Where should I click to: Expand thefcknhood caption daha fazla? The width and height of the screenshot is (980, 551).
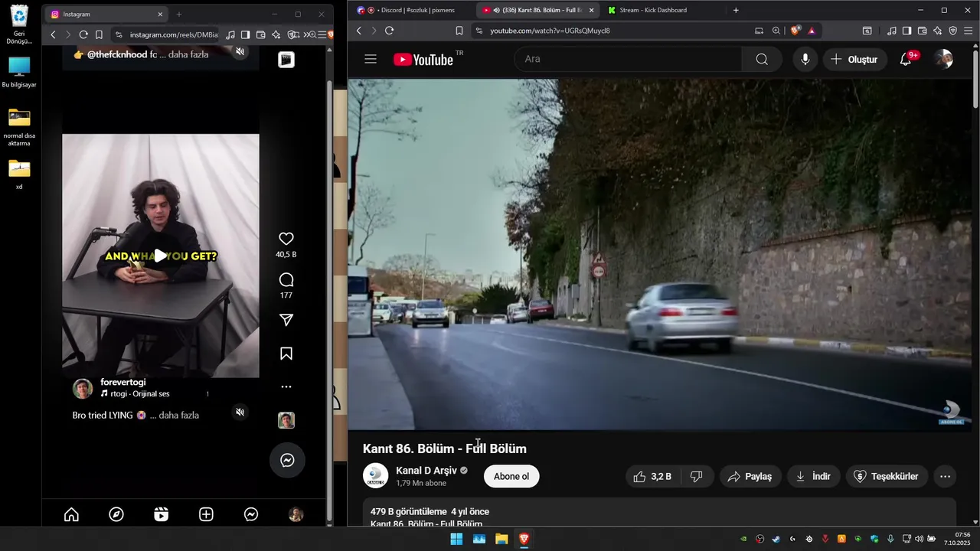(188, 54)
